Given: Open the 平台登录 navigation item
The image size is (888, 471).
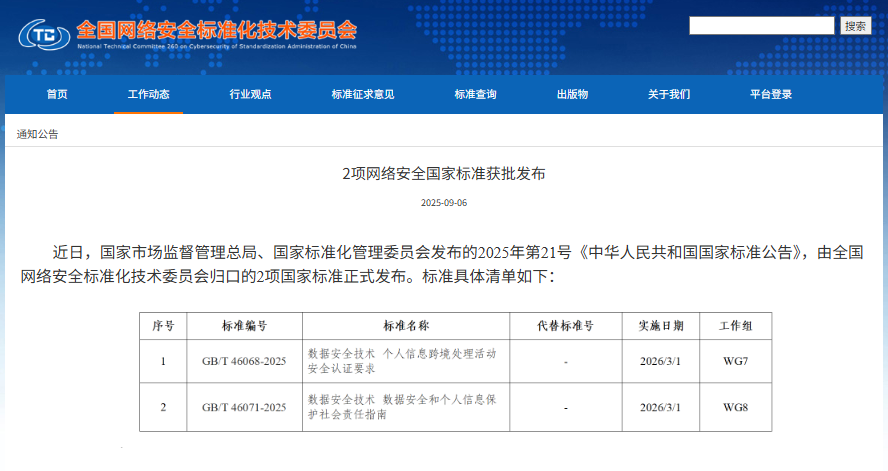Looking at the screenshot, I should [771, 95].
